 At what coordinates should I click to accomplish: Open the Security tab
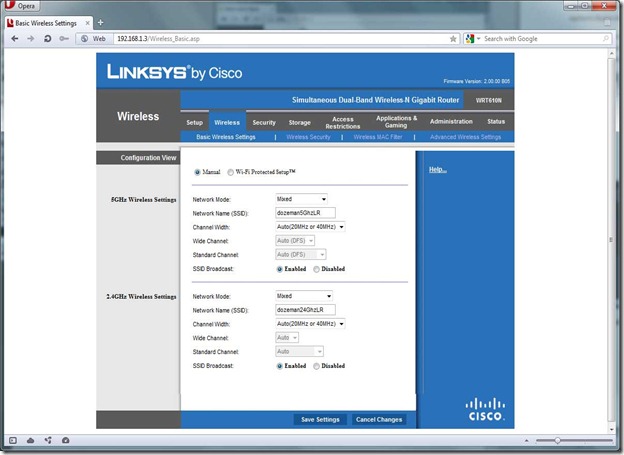(264, 122)
